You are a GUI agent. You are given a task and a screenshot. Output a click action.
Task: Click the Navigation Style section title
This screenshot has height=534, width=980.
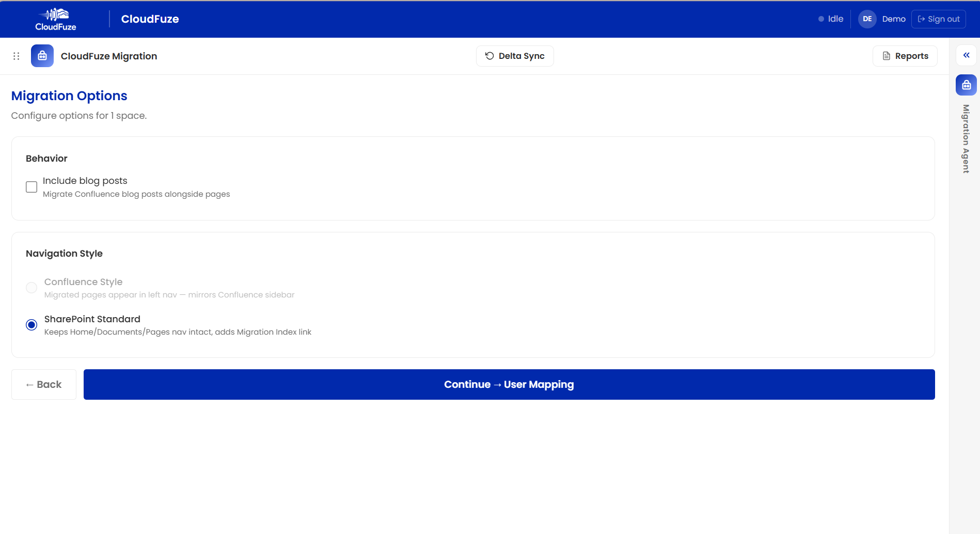point(64,254)
